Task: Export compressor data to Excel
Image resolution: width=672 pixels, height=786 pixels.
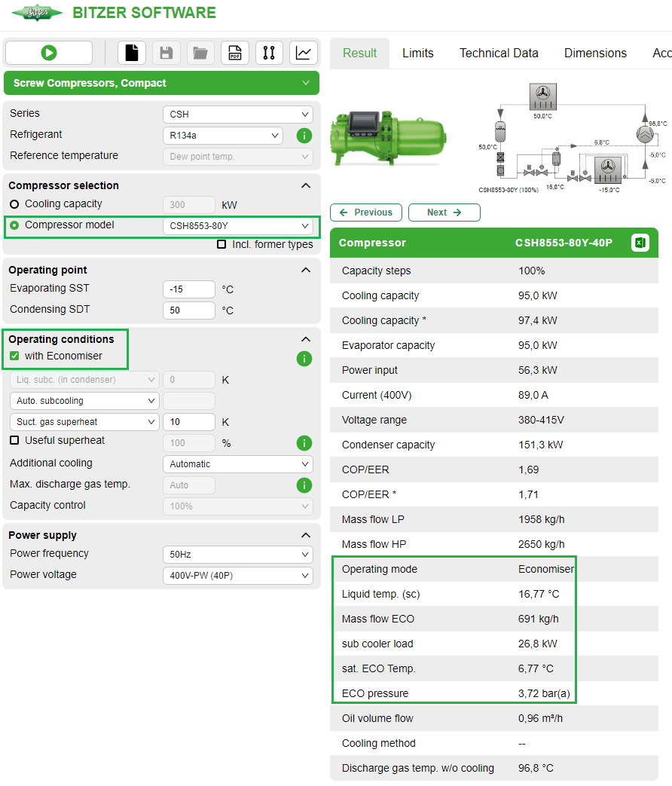Action: coord(641,243)
